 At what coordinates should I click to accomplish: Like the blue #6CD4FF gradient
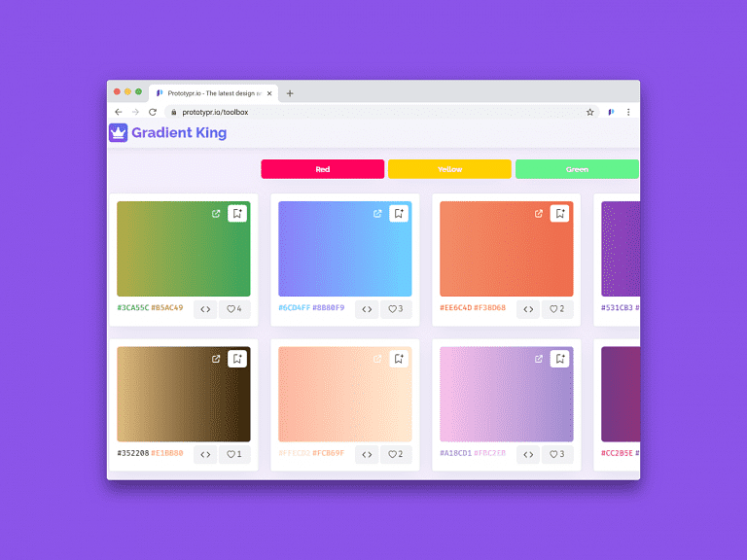coord(396,309)
